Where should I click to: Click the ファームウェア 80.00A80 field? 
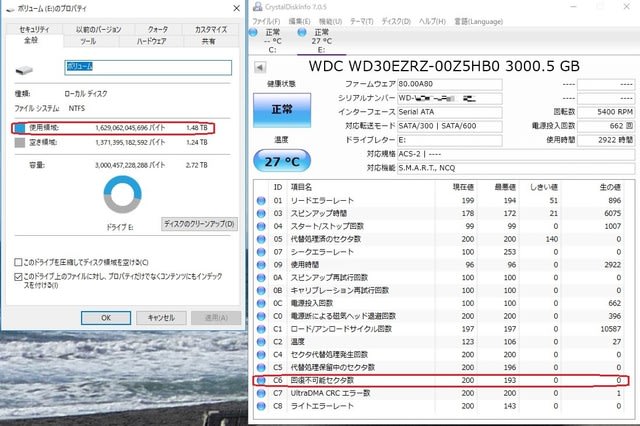[449, 84]
